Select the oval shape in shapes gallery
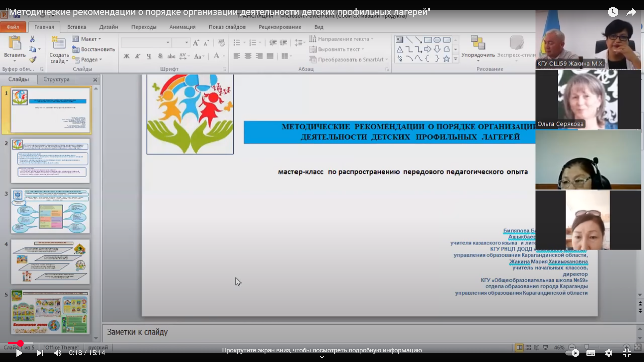Screen dimensions: 644x362 437,40
